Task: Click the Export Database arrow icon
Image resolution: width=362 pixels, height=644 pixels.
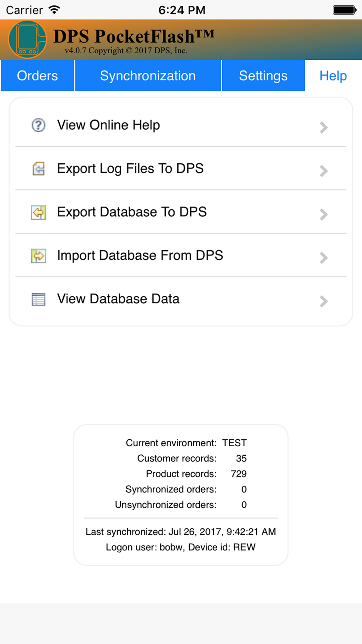Action: point(38,212)
